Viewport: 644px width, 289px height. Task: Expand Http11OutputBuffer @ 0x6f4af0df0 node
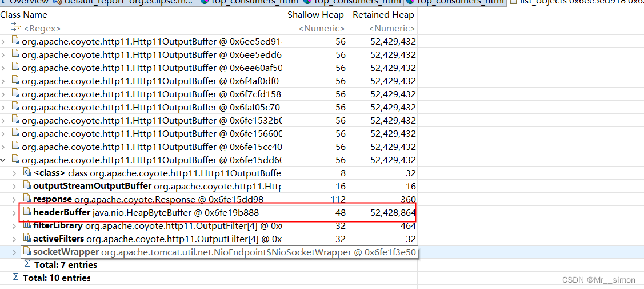pyautogui.click(x=3, y=81)
